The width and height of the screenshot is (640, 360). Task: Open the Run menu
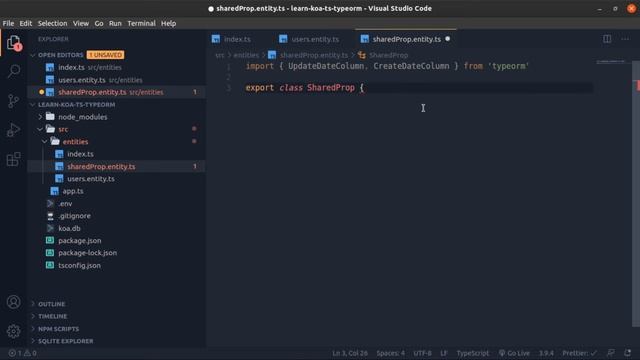(x=115, y=23)
